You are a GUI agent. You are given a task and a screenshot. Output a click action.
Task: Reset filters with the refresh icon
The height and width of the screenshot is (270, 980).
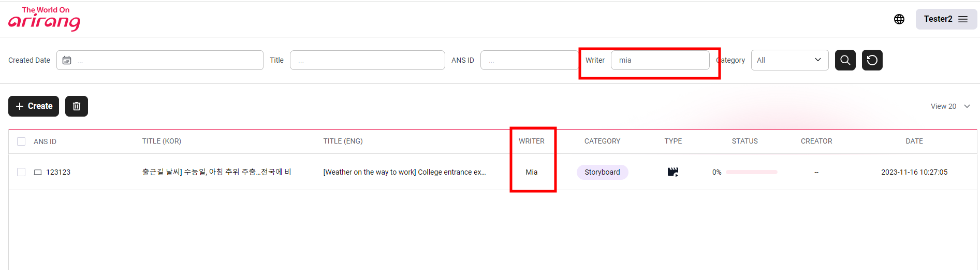[x=872, y=60]
